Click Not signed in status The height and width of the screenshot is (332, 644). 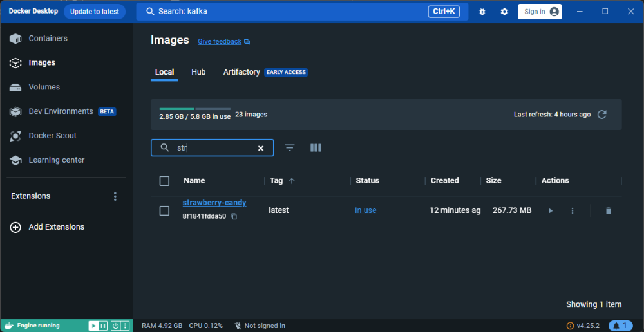coord(260,326)
